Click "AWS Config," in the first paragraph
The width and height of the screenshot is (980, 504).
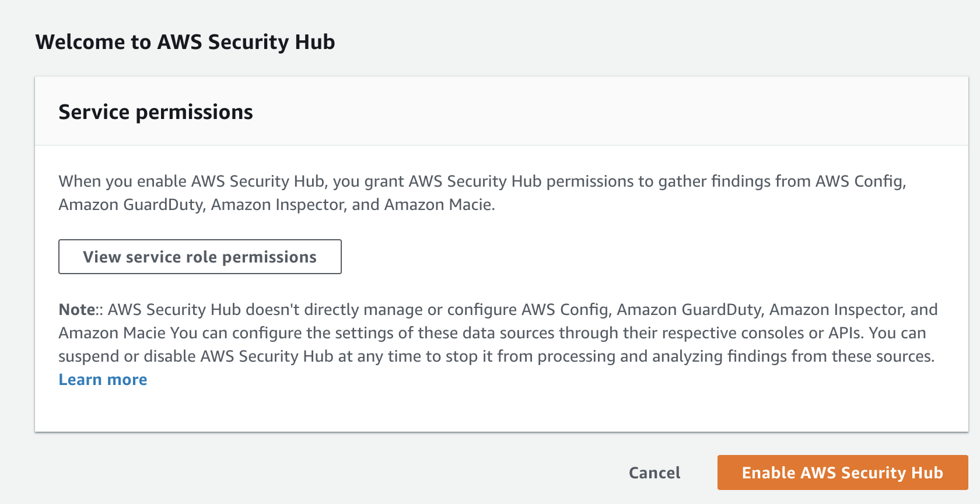coord(860,181)
